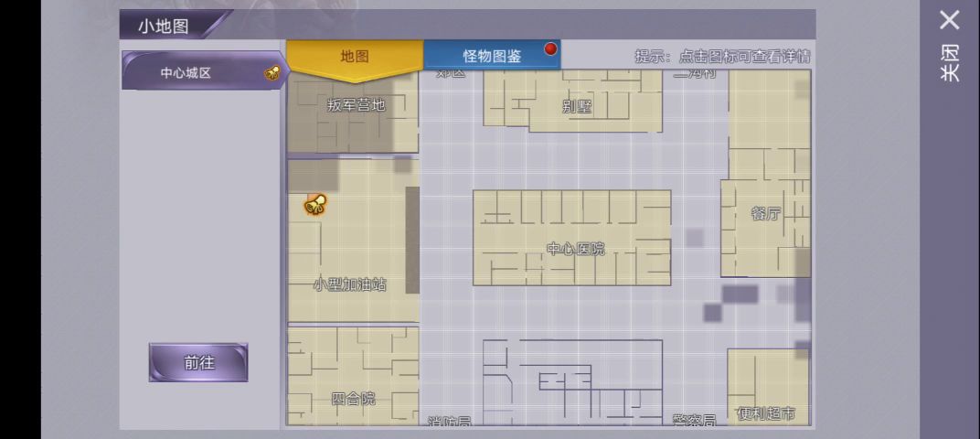Screen dimensions: 980x439
Task: Tap the 便利超市 building
Action: (766, 413)
